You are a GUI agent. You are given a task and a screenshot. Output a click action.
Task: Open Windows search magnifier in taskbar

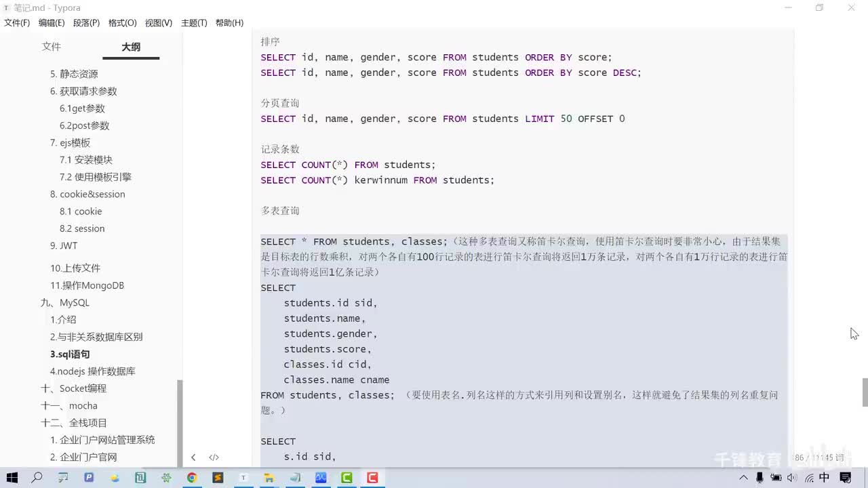click(37, 478)
